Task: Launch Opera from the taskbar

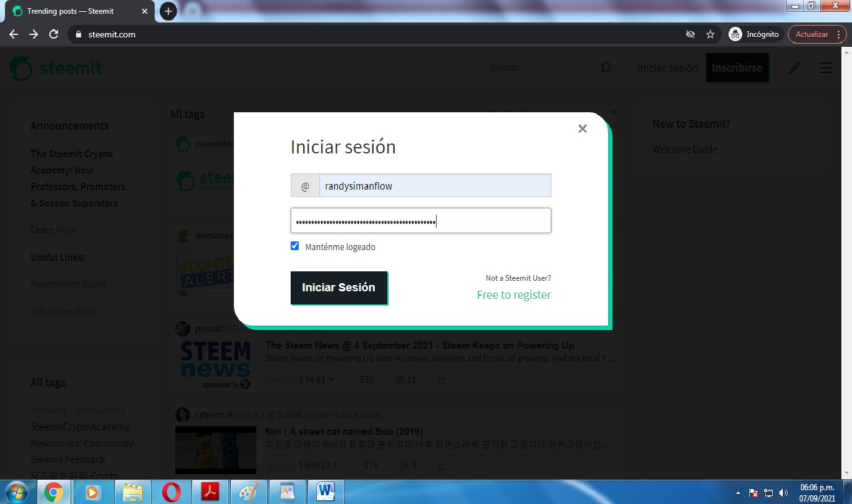Action: [171, 492]
